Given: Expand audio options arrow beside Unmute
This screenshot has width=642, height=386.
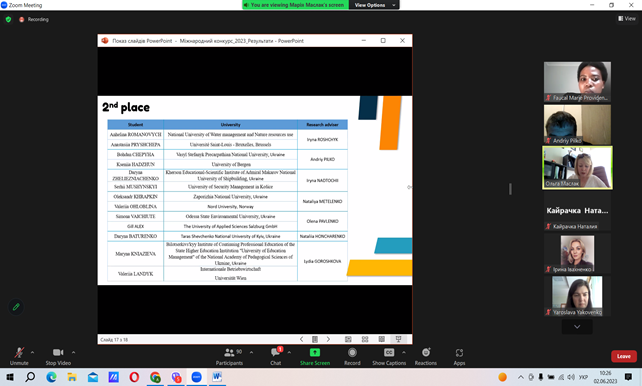Looking at the screenshot, I should [32, 352].
